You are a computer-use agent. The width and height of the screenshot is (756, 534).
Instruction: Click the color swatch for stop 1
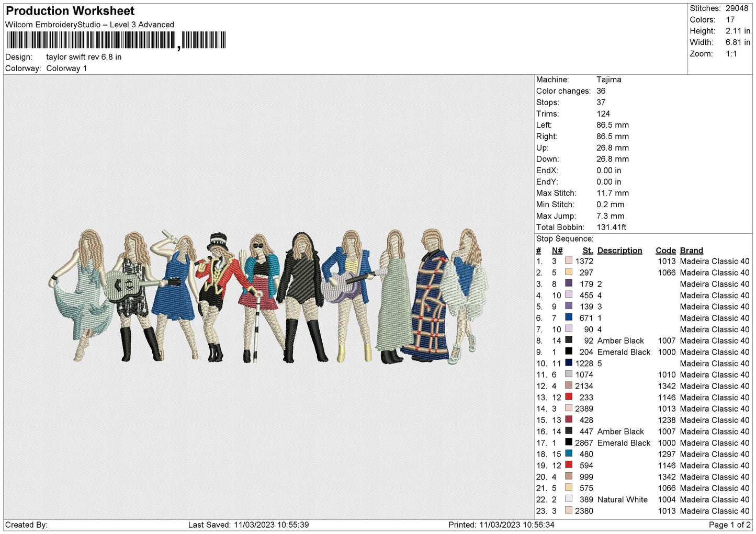[x=569, y=261]
